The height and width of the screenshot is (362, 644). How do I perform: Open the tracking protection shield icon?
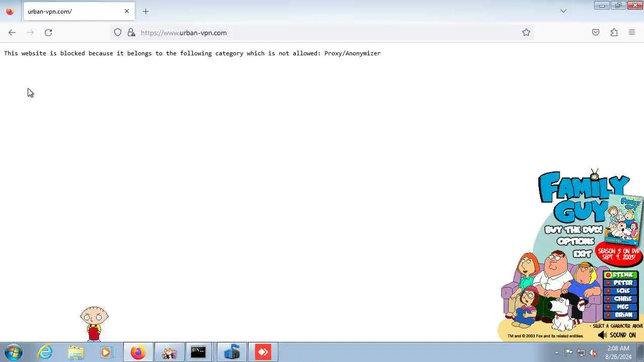118,33
